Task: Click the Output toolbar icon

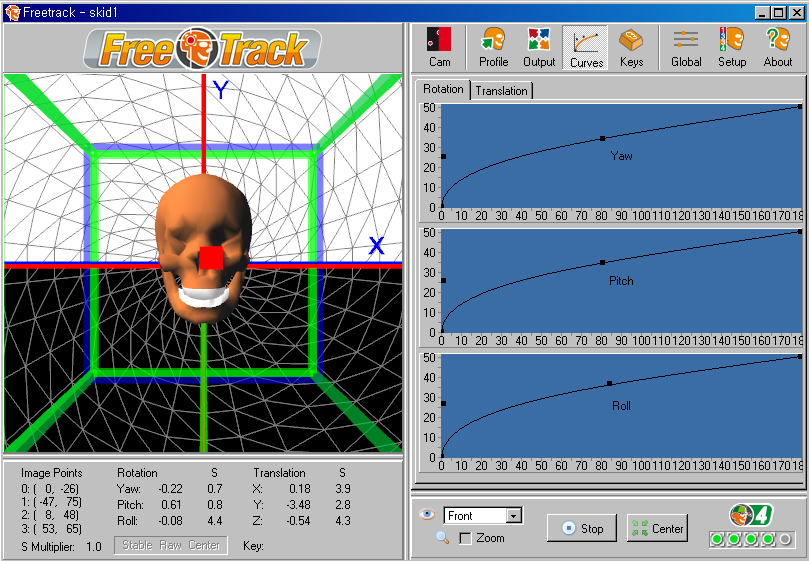Action: click(539, 47)
